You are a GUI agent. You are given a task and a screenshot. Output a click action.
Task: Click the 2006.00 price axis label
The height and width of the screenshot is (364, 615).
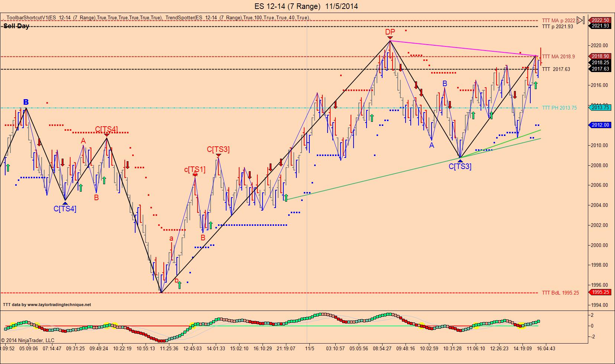coord(600,185)
